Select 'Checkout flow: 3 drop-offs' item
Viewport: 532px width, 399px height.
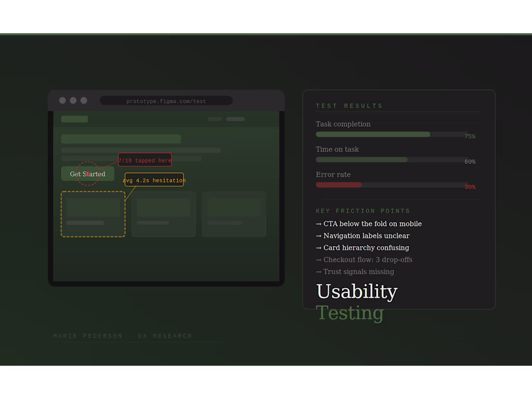[364, 260]
